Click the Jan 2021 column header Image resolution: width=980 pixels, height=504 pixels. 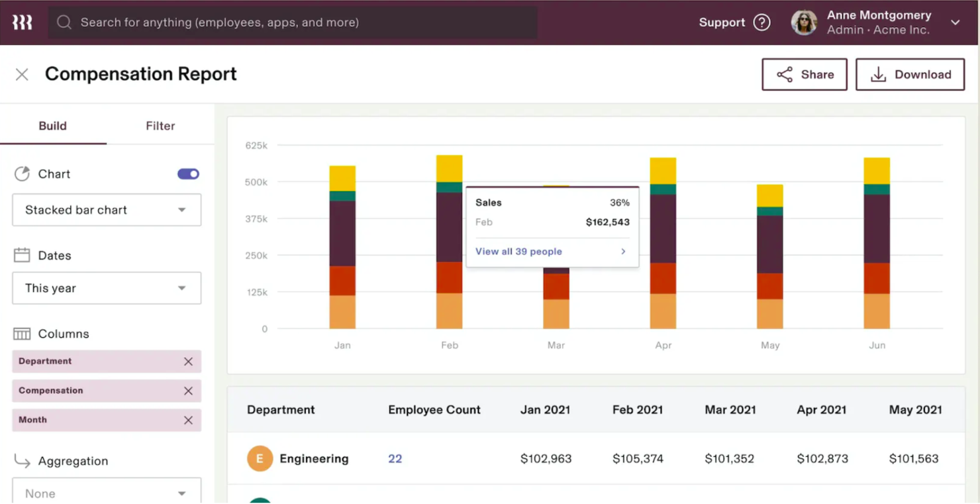point(545,410)
